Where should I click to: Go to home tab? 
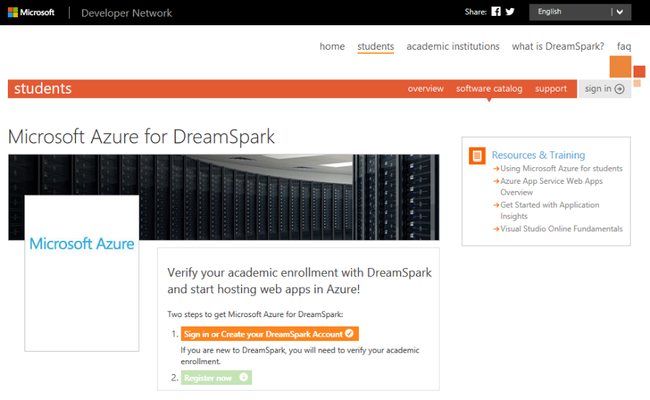(x=332, y=46)
